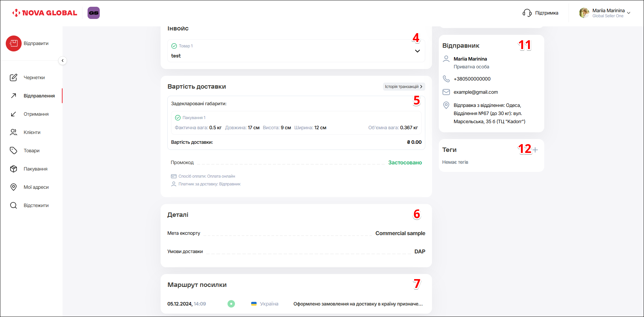
Task: Click the Чернетки drafts pencil icon
Action: [x=14, y=77]
